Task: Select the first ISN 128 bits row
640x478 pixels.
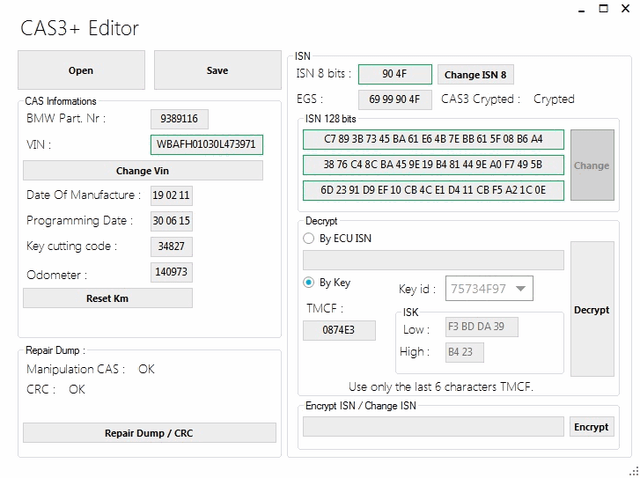Action: (433, 140)
